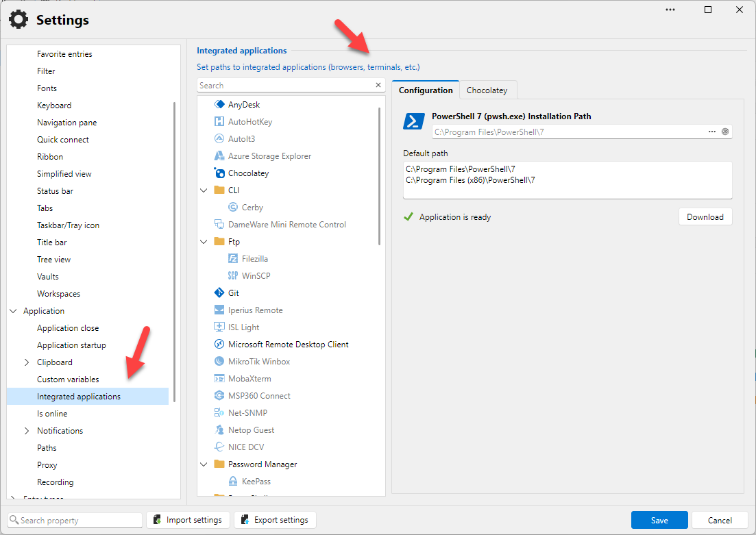
Task: Open the ISL Light icon entry
Action: (x=219, y=327)
